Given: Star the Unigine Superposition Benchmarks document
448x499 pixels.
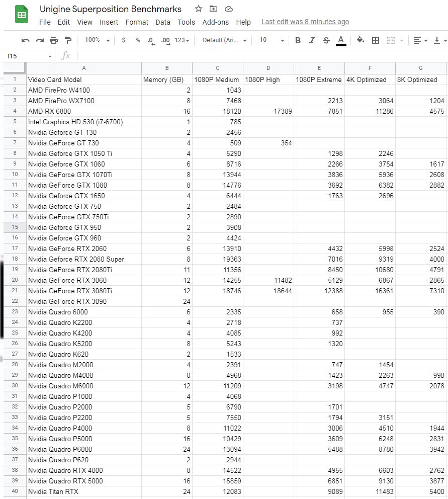Looking at the screenshot, I should coord(199,9).
